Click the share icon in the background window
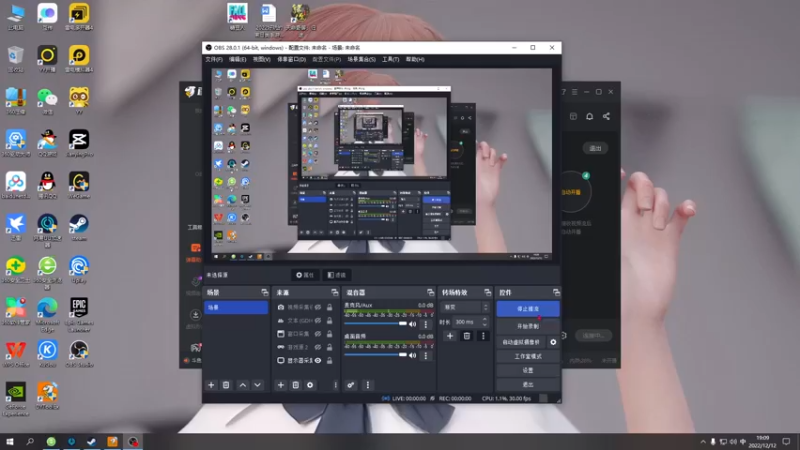Image resolution: width=800 pixels, height=450 pixels. click(606, 116)
